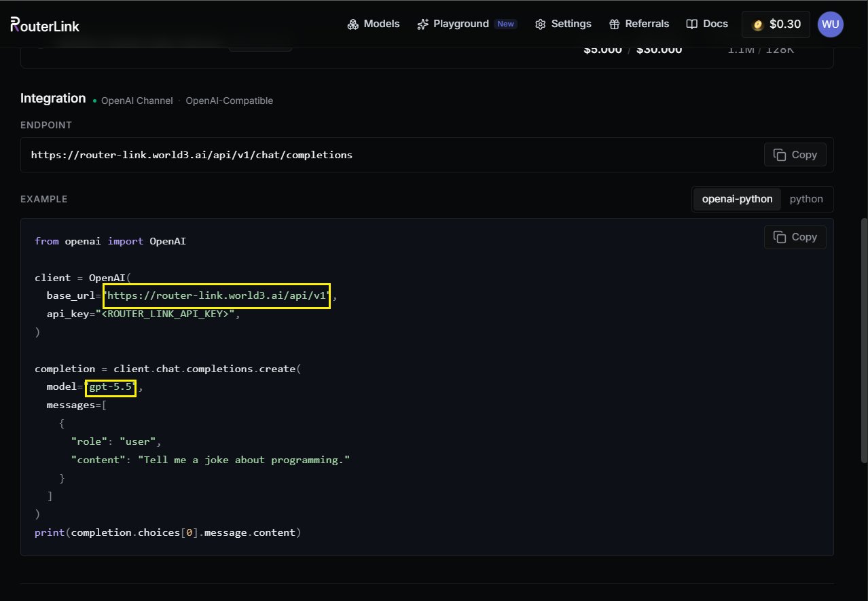
Task: Click the $0.30 balance button
Action: click(x=776, y=24)
